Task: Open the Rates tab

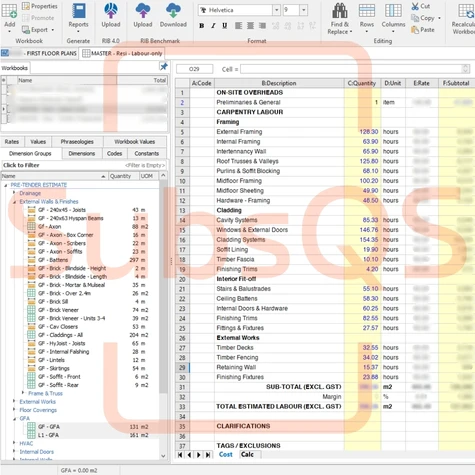Action: (12, 142)
